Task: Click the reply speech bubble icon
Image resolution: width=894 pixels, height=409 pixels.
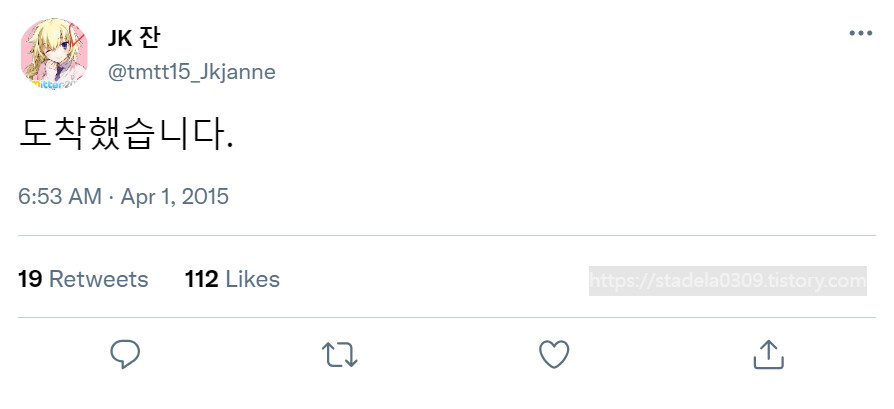Action: pos(125,354)
